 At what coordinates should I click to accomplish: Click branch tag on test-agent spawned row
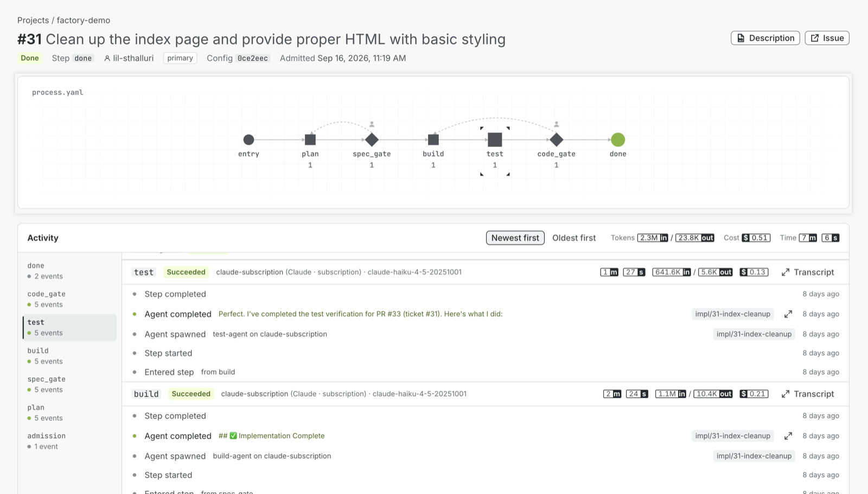(754, 334)
